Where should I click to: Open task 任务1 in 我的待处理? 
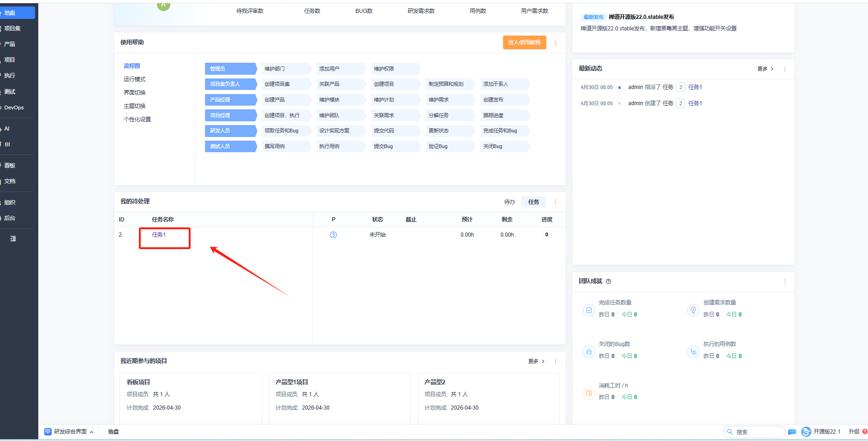pos(159,235)
